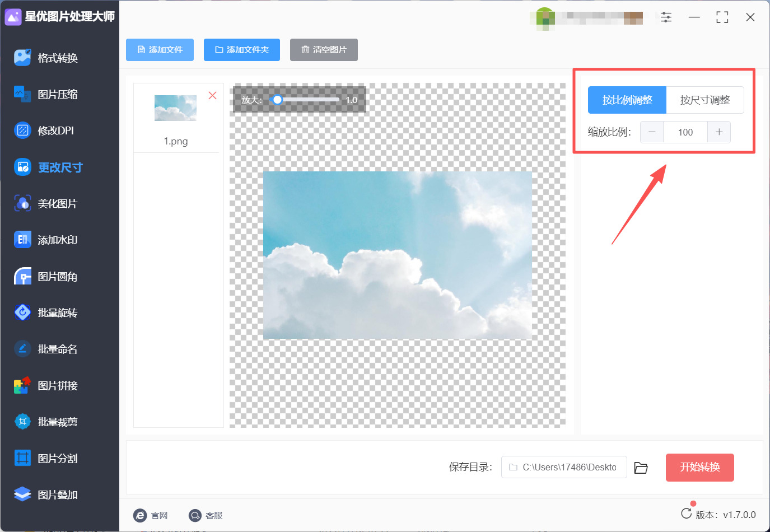Switch to 按比例调整 tab
Image resolution: width=770 pixels, height=532 pixels.
[x=627, y=100]
